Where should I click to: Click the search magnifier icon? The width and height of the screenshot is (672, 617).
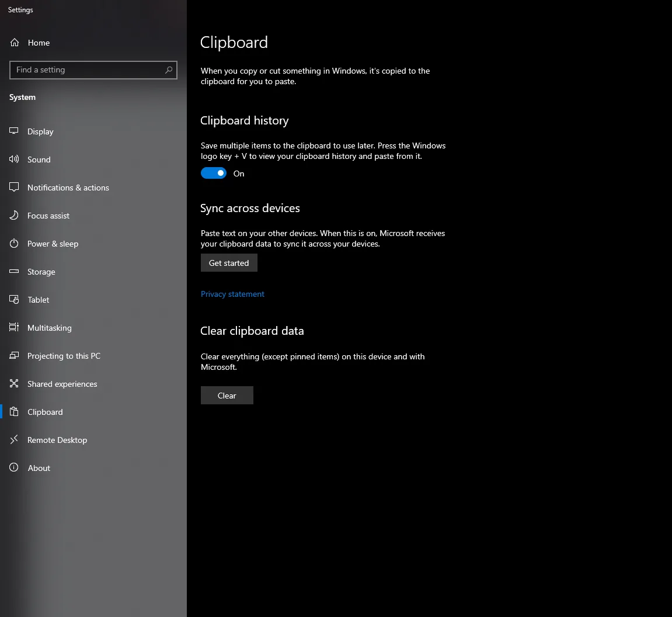[x=169, y=70]
